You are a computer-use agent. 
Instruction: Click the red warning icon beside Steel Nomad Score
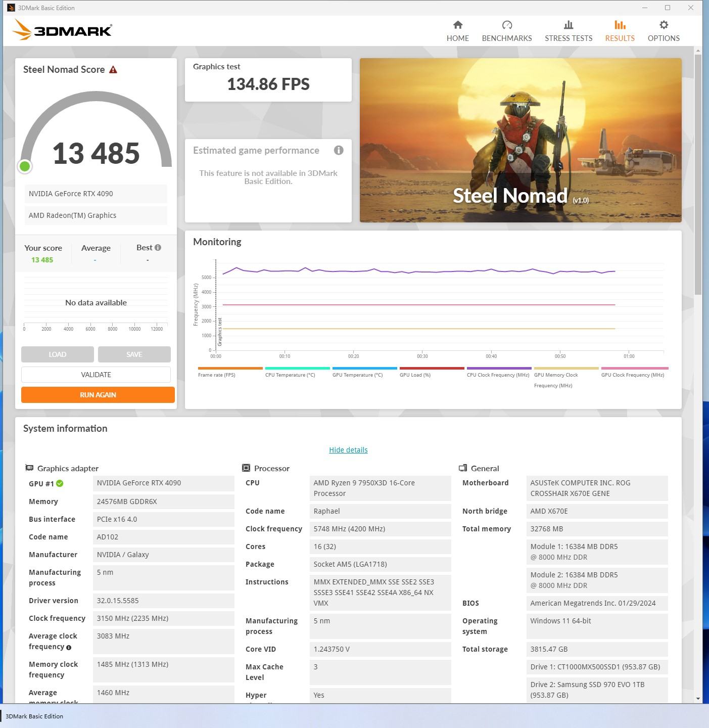coord(113,70)
